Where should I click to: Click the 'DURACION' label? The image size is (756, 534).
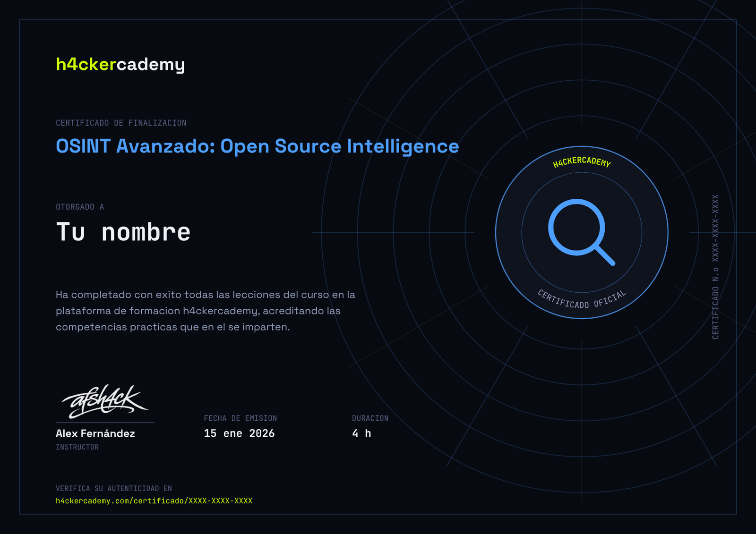pyautogui.click(x=370, y=418)
